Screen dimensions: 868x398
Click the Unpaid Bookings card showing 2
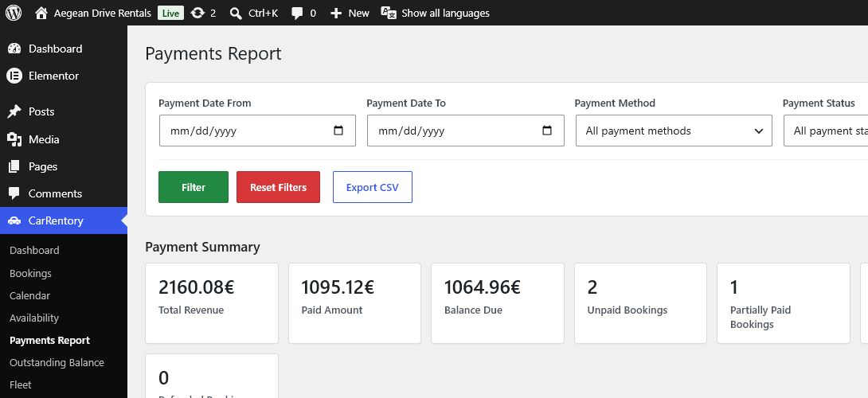(640, 303)
